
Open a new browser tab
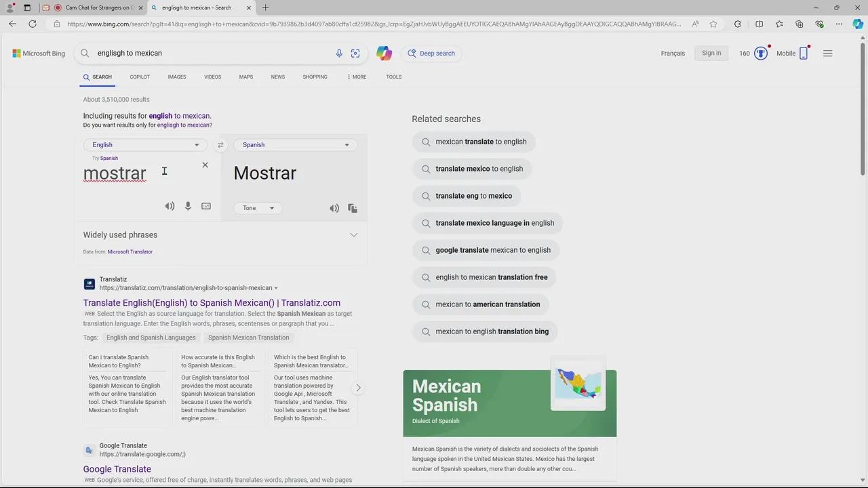pyautogui.click(x=265, y=7)
